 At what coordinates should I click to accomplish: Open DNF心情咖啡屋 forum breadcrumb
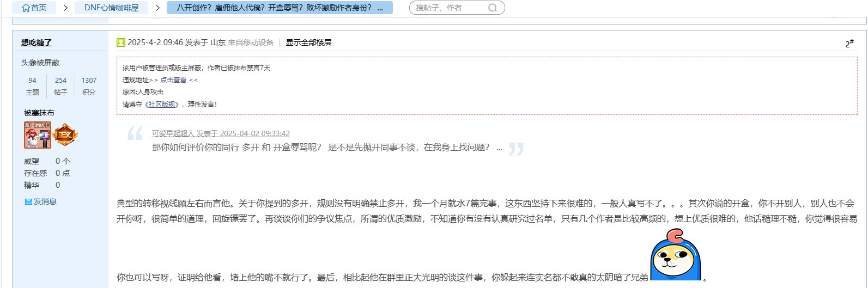(111, 8)
